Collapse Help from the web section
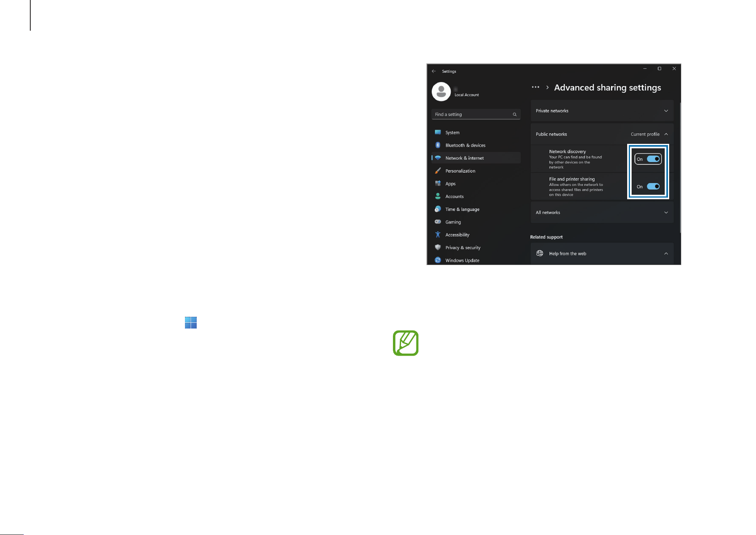 tap(666, 253)
